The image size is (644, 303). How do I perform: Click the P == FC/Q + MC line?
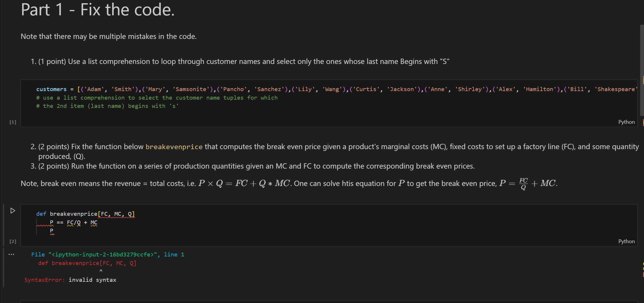[x=74, y=222]
